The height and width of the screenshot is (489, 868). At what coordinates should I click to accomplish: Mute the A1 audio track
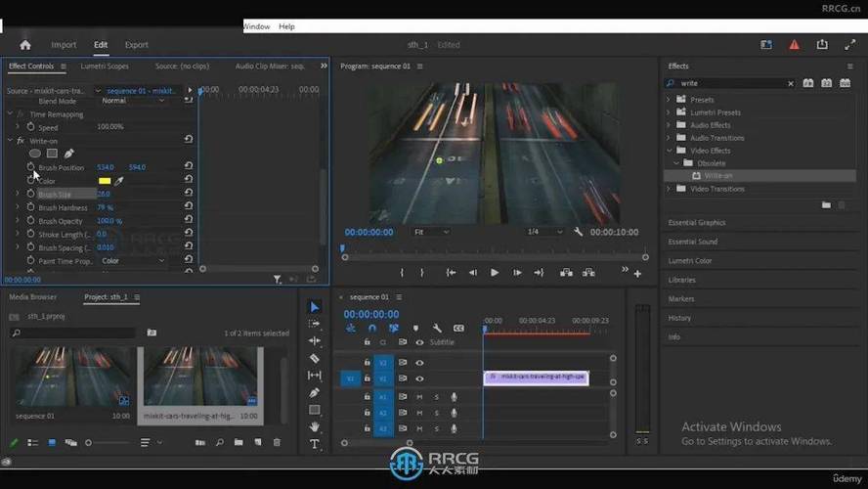419,397
